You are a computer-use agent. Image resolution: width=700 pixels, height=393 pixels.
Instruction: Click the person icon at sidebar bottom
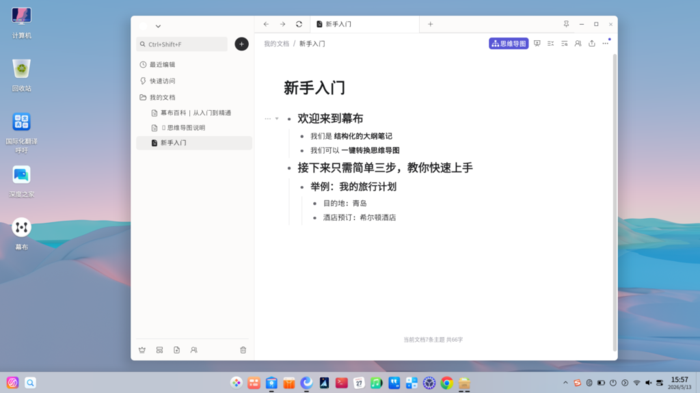click(x=194, y=350)
